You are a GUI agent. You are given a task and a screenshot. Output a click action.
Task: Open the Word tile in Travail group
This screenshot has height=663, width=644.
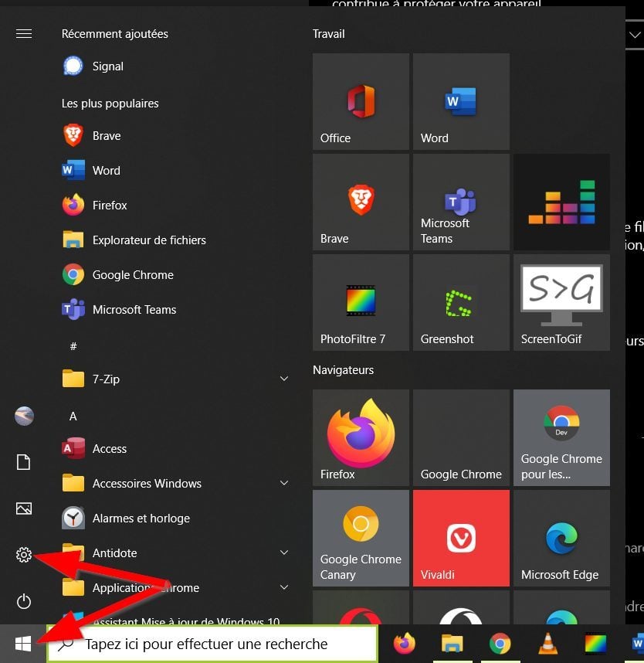click(x=461, y=101)
